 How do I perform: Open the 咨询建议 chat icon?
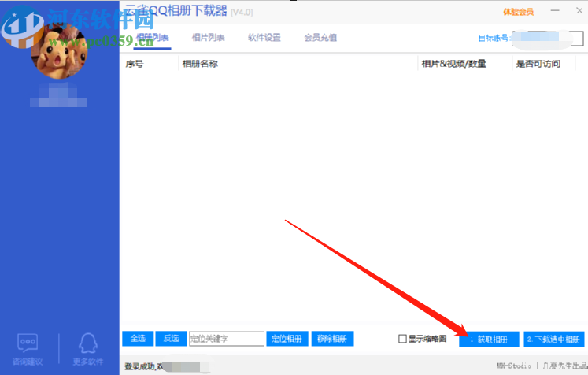coord(28,343)
